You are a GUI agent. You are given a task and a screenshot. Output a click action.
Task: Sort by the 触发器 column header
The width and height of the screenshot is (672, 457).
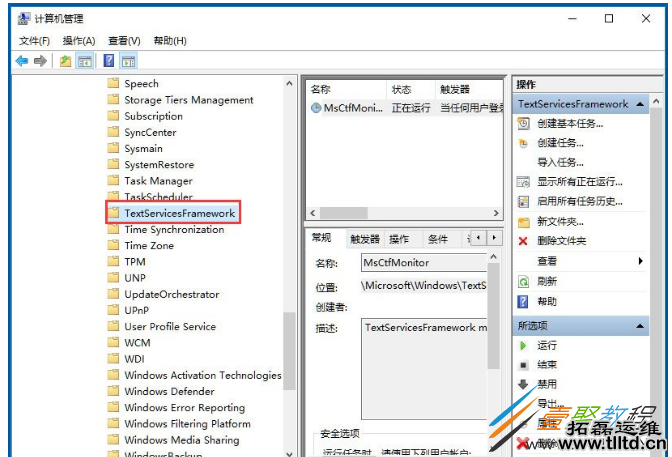(x=469, y=90)
